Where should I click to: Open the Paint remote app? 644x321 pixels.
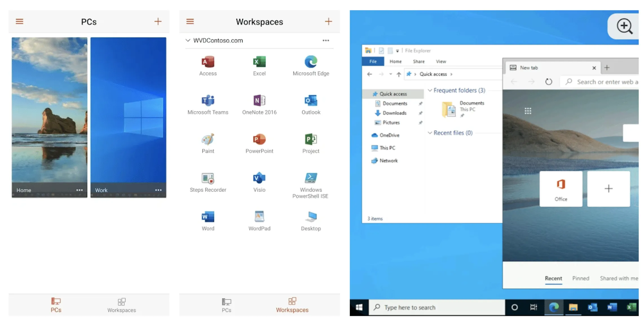(x=208, y=143)
